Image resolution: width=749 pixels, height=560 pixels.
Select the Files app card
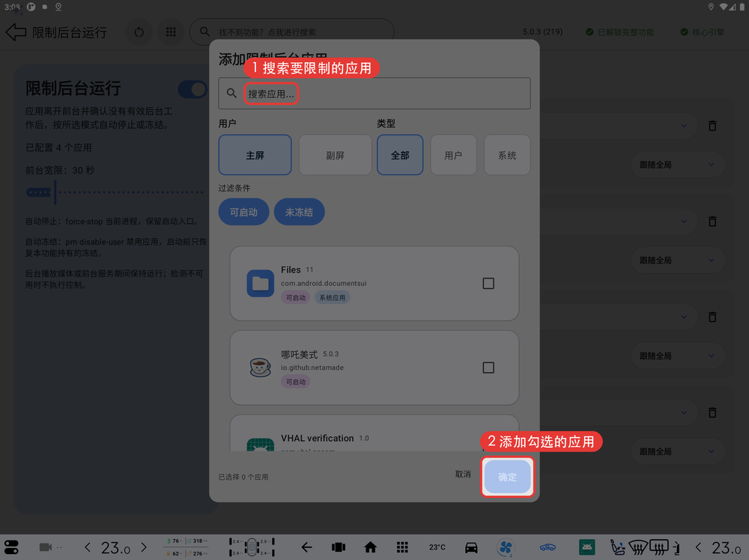(374, 283)
